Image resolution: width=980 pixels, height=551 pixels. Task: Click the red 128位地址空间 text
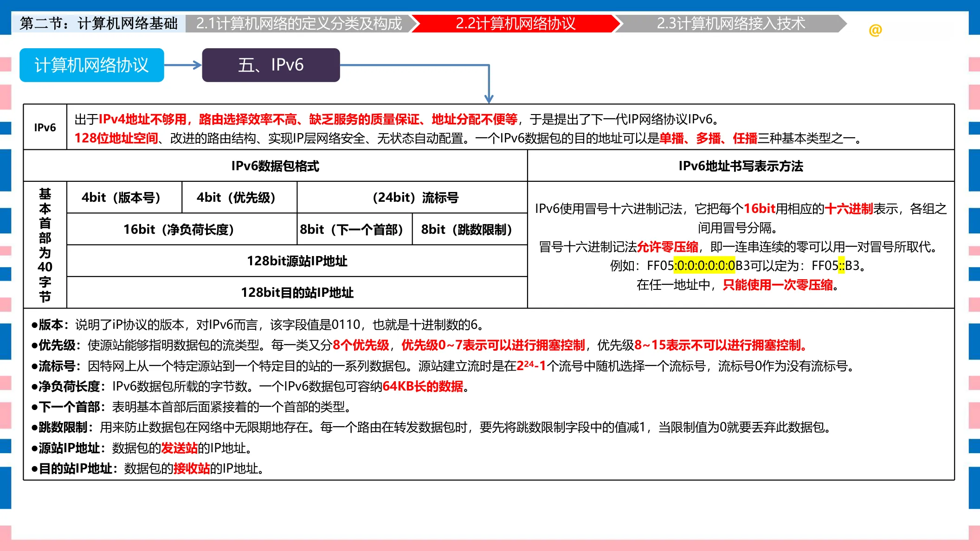pos(116,138)
